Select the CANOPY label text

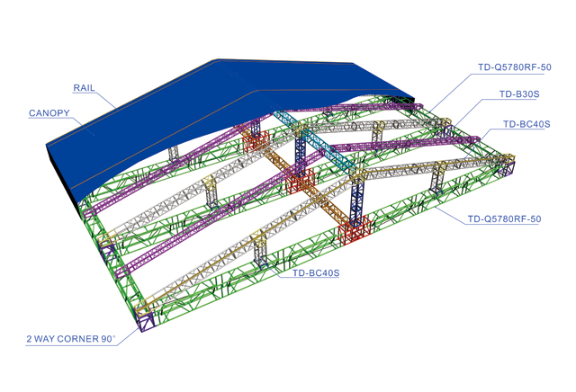[48, 114]
